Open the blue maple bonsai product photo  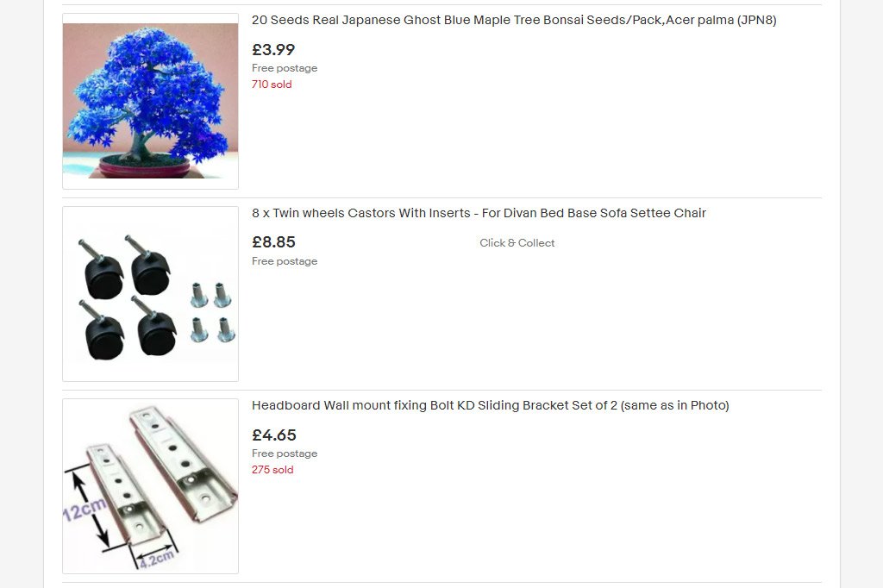150,101
